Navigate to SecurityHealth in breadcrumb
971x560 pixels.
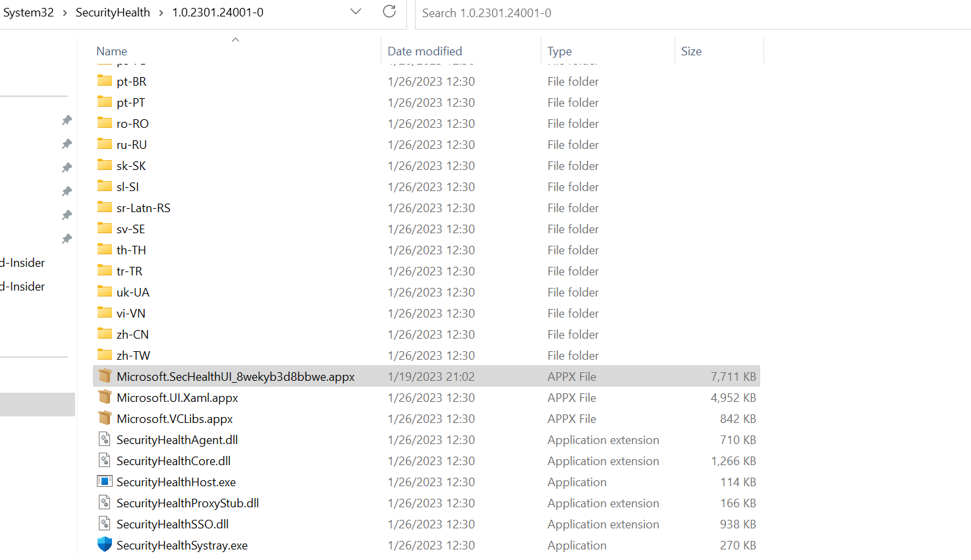113,13
